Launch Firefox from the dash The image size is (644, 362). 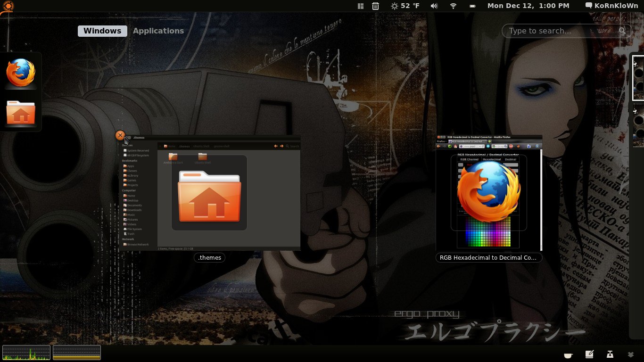coord(21,73)
